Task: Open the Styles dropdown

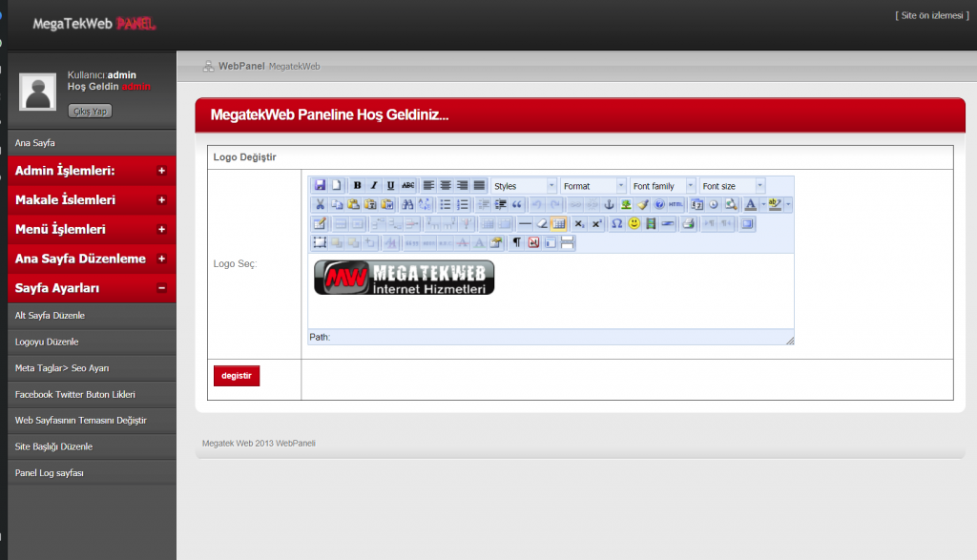Action: [524, 186]
